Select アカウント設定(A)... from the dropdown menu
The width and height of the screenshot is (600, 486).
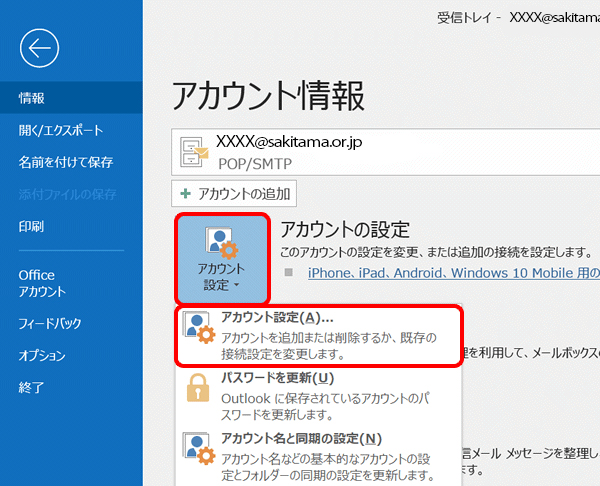[x=319, y=336]
